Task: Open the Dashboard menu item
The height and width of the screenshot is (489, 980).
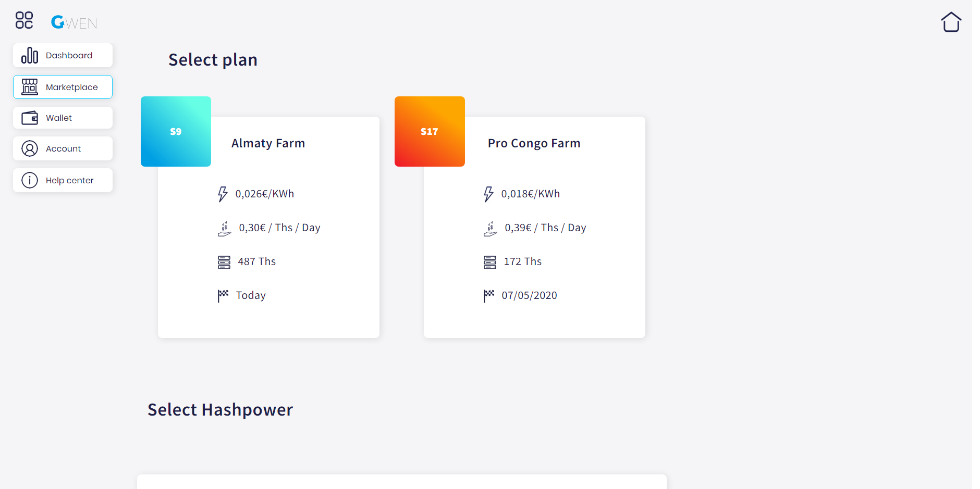Action: tap(63, 55)
